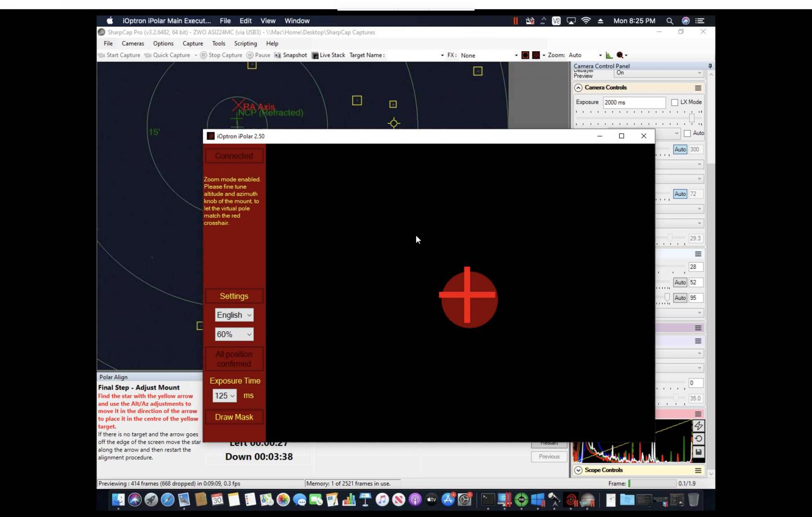Click the histogram lightning auto-stretch icon

pos(698,426)
